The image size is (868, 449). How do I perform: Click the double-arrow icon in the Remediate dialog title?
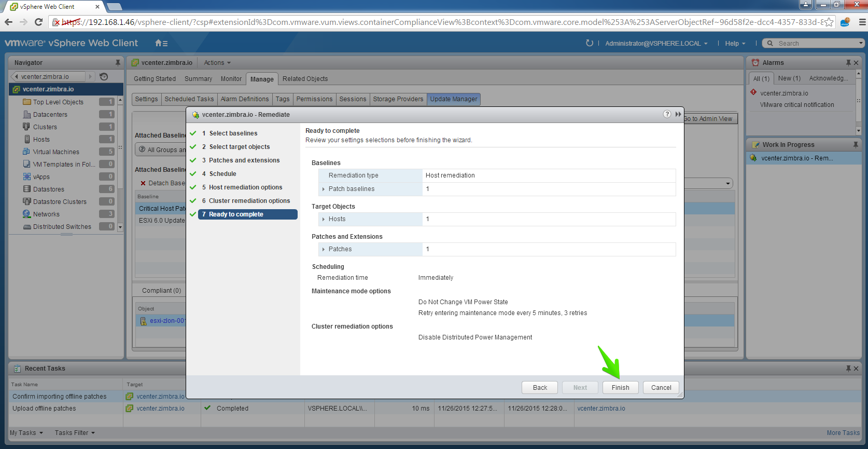tap(678, 114)
